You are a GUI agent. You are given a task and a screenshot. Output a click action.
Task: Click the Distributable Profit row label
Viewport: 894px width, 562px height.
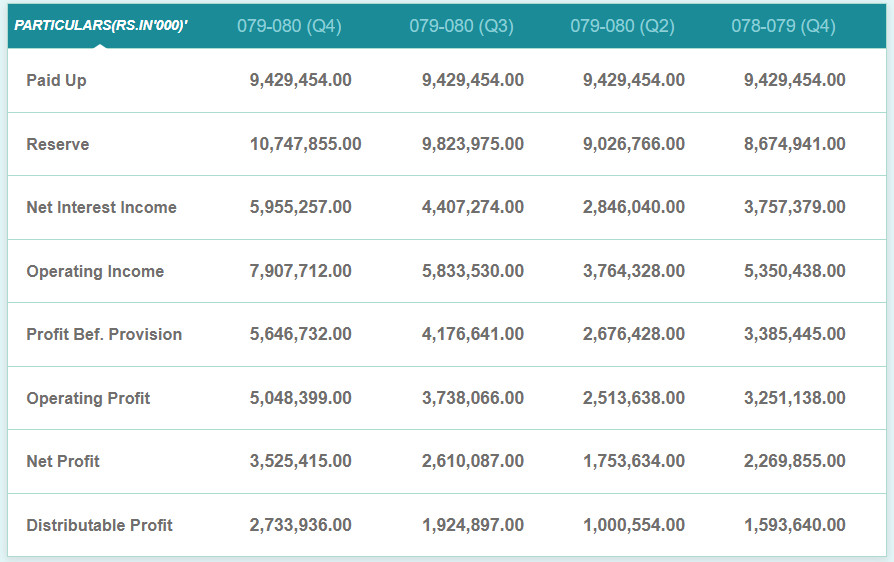click(99, 525)
